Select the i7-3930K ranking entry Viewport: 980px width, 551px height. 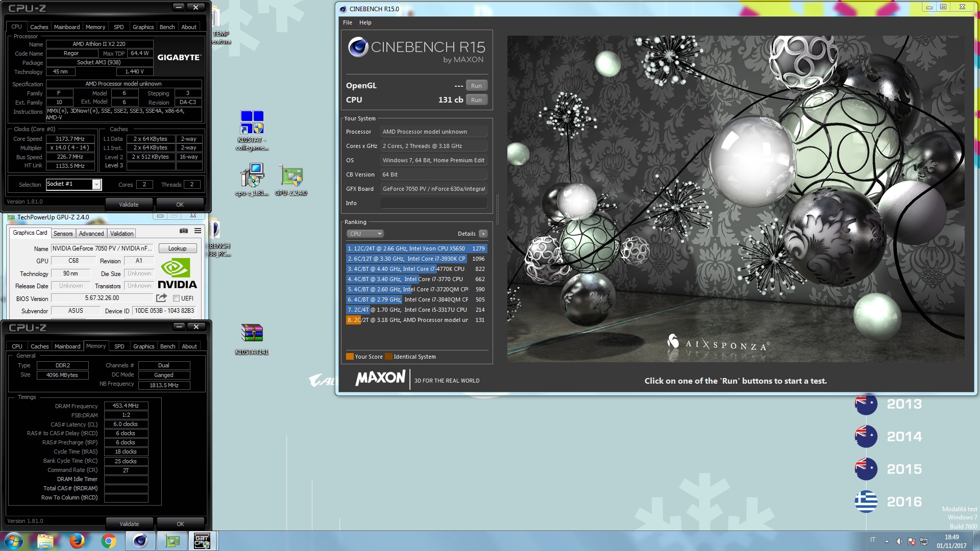click(x=416, y=259)
